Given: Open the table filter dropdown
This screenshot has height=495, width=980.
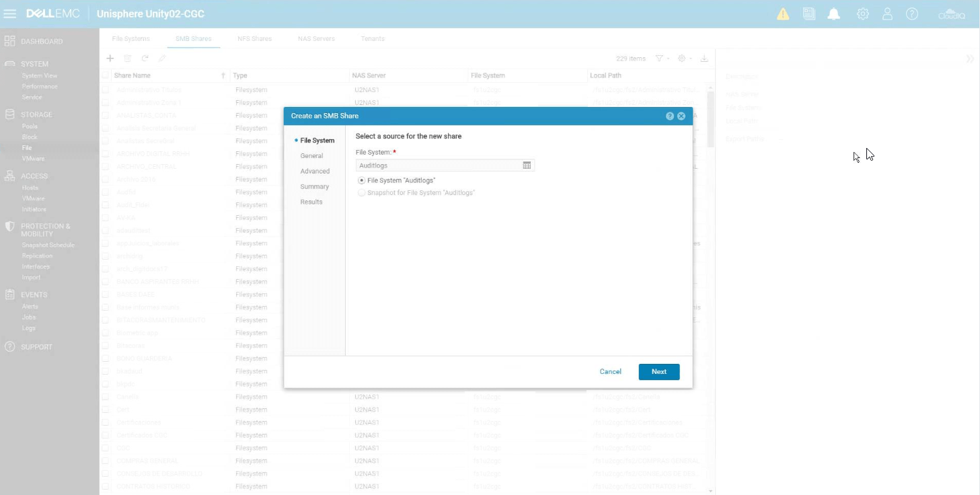Looking at the screenshot, I should point(663,59).
